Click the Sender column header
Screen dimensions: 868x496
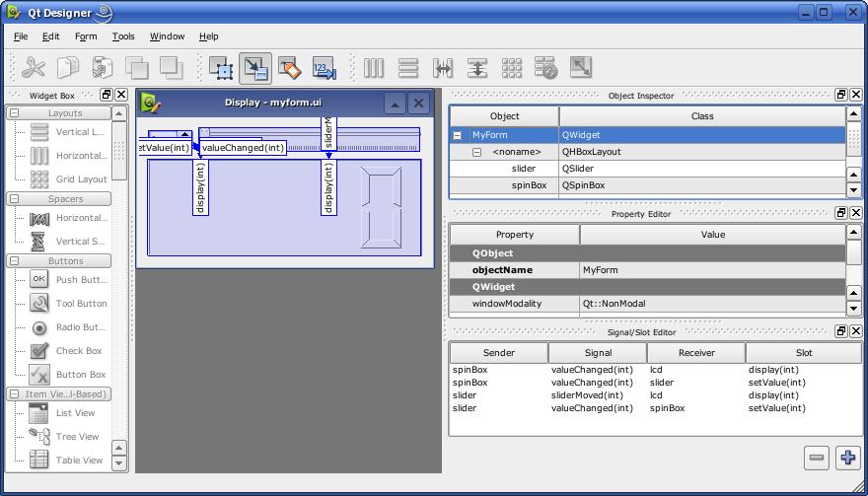click(x=499, y=353)
